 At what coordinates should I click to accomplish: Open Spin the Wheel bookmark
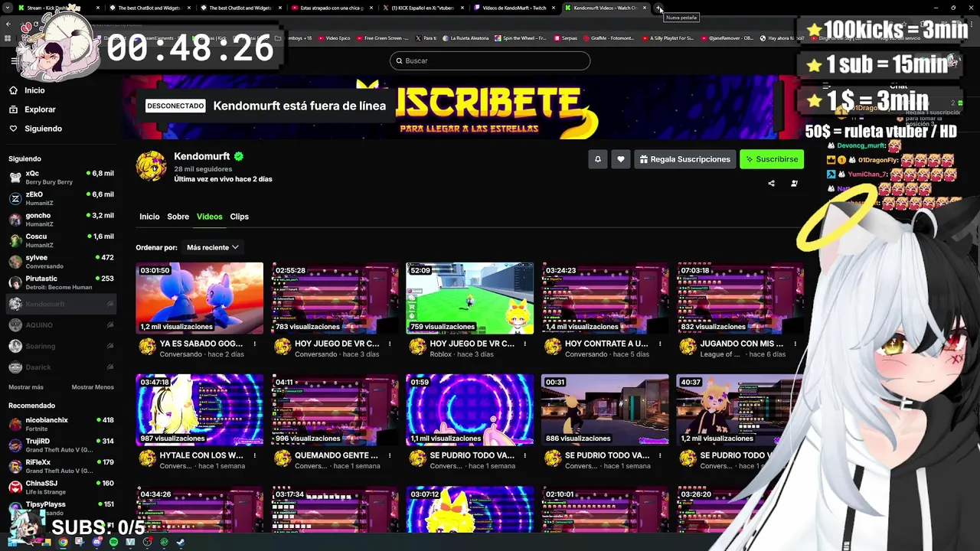point(521,37)
